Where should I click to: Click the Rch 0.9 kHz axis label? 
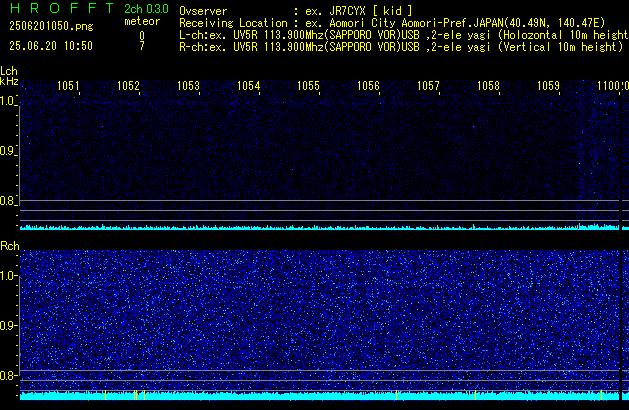[7, 325]
